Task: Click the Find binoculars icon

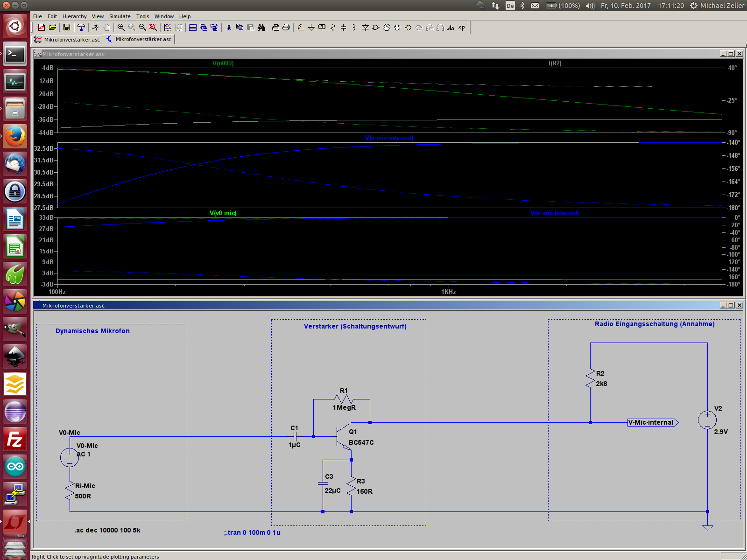Action: [261, 28]
